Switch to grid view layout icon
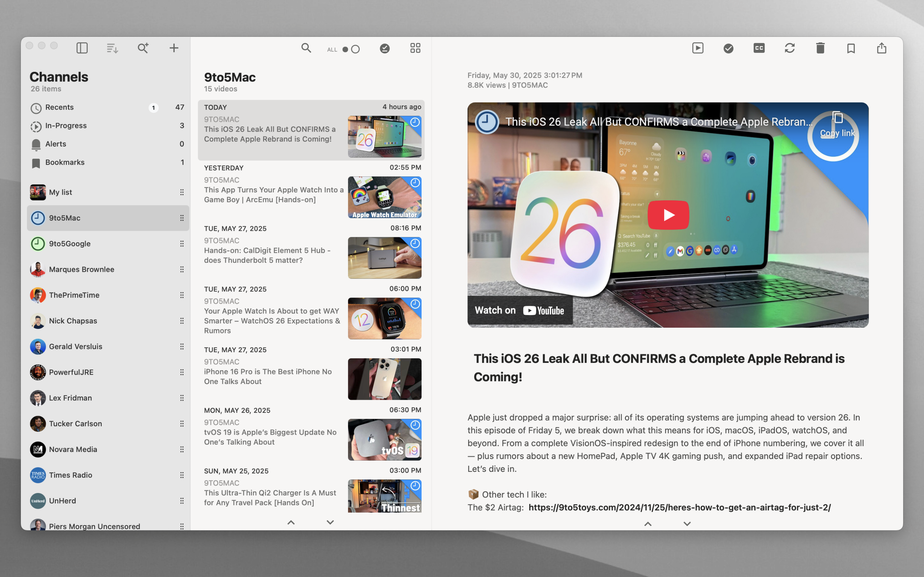 tap(415, 48)
